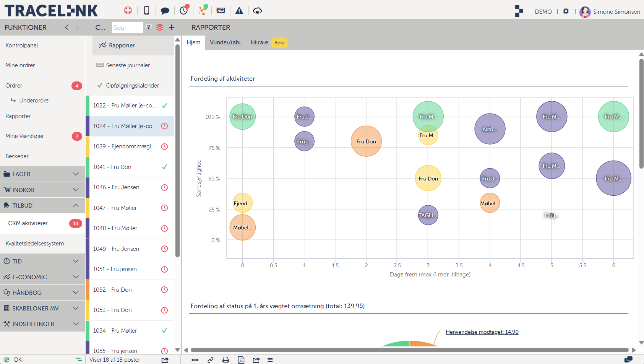Viewport: 644px width, 364px height.
Task: Toggle clock status on 1046 - Fru Jensen
Action: click(164, 187)
